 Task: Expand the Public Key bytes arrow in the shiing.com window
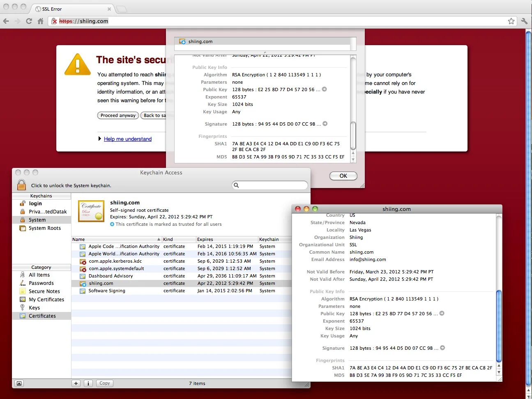[442, 313]
